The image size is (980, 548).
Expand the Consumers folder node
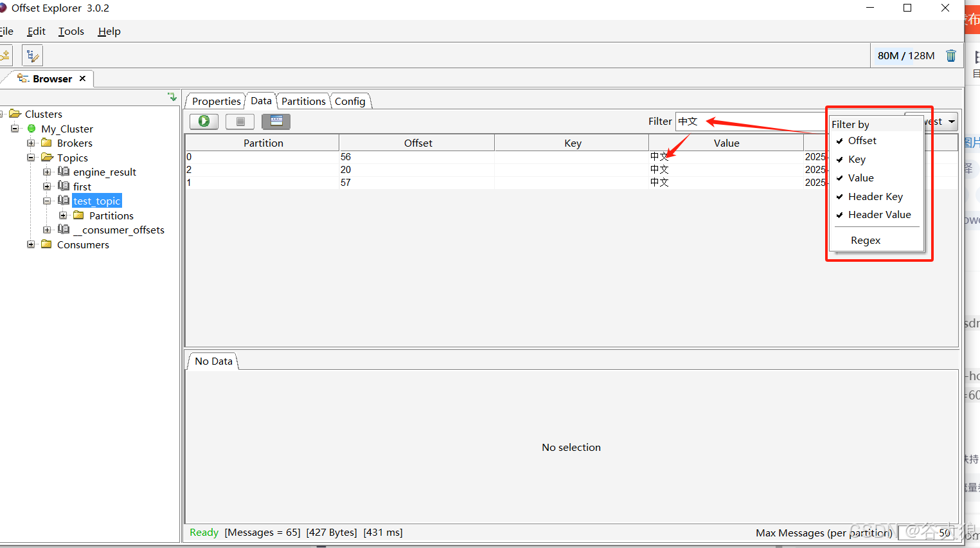tap(31, 244)
